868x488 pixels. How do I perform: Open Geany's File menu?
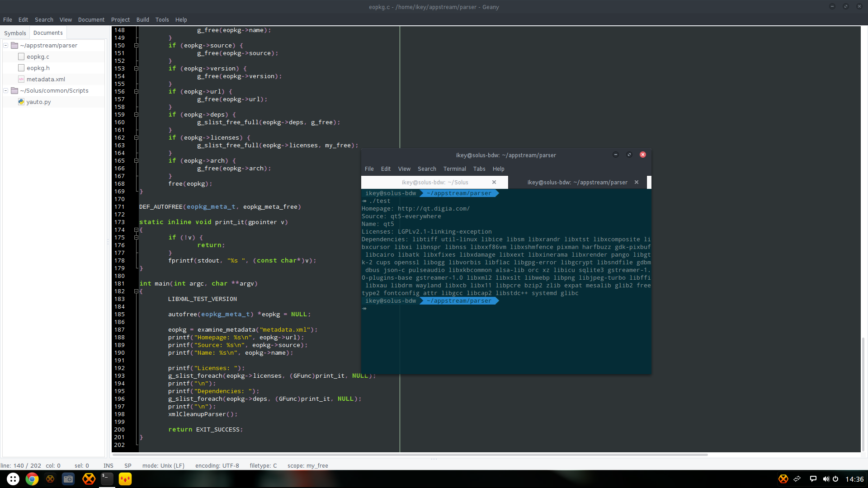[x=8, y=19]
